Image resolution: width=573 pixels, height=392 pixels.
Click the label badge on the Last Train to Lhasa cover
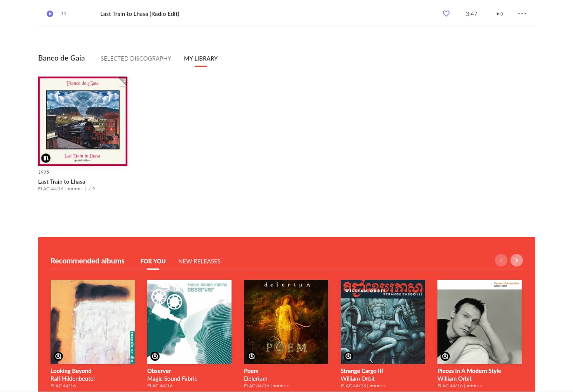pos(45,158)
